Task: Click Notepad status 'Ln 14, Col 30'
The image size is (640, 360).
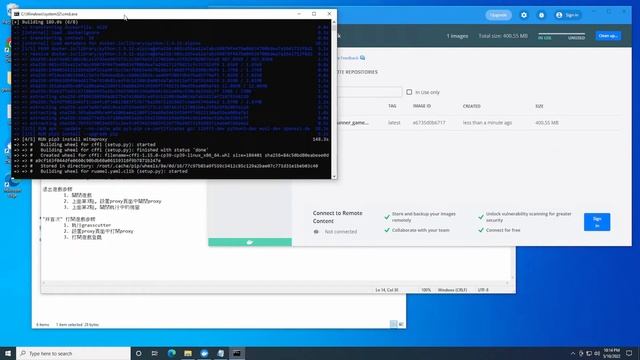Action: (387, 290)
